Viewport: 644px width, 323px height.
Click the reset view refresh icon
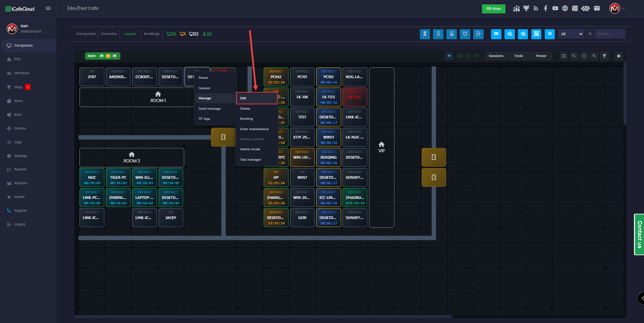(584, 56)
